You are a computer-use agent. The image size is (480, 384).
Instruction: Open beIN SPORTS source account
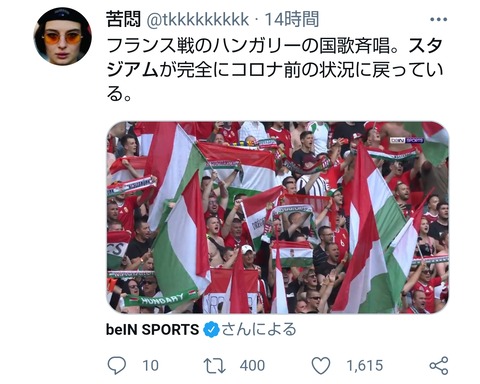tap(152, 330)
